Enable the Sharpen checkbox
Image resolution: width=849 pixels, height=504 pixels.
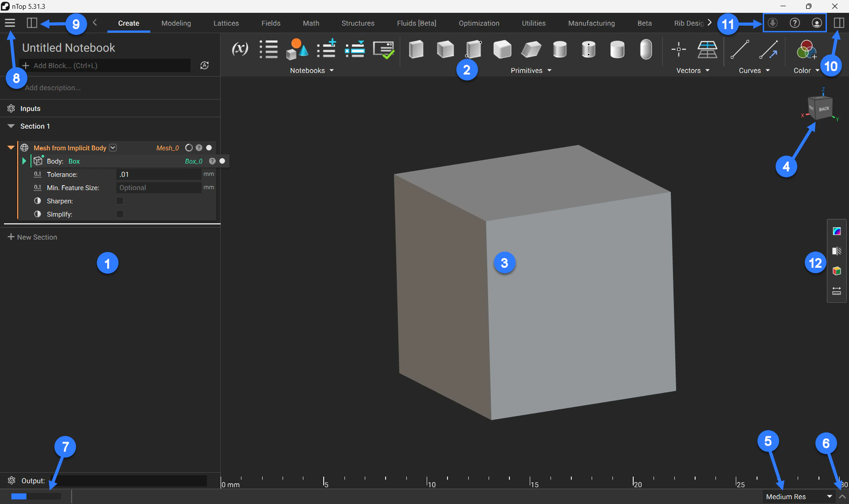tap(120, 201)
